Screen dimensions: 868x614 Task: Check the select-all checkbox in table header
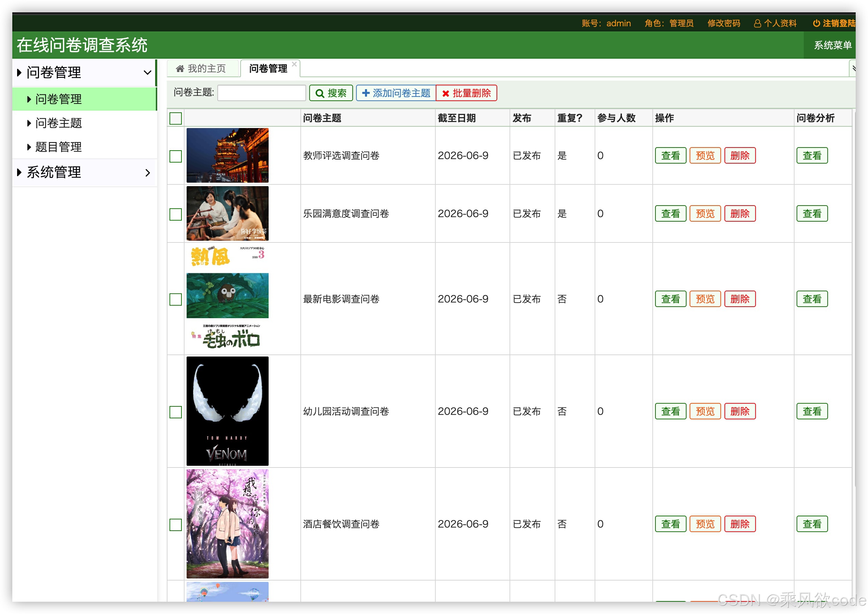(x=175, y=119)
